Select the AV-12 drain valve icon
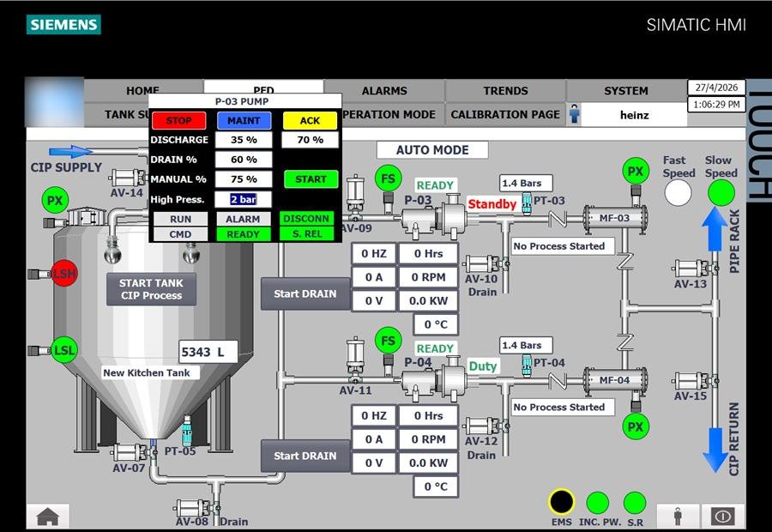 pos(486,426)
